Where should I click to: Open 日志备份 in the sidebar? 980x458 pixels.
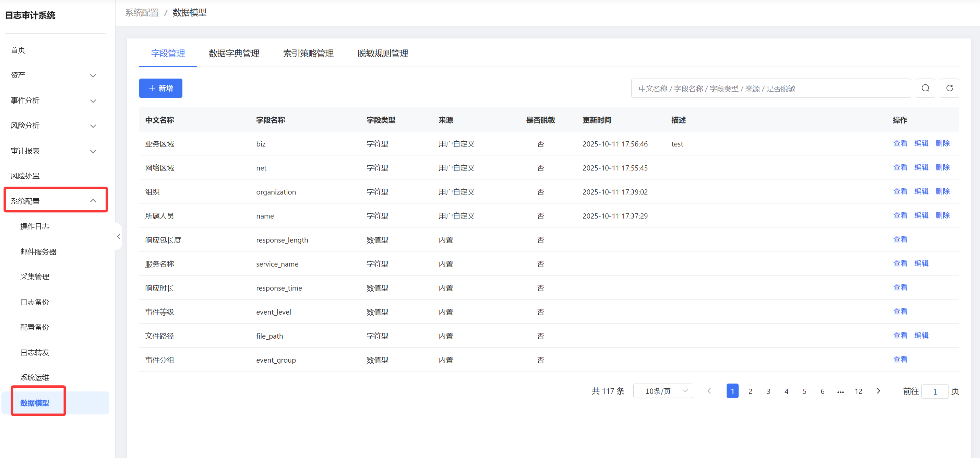pos(35,302)
